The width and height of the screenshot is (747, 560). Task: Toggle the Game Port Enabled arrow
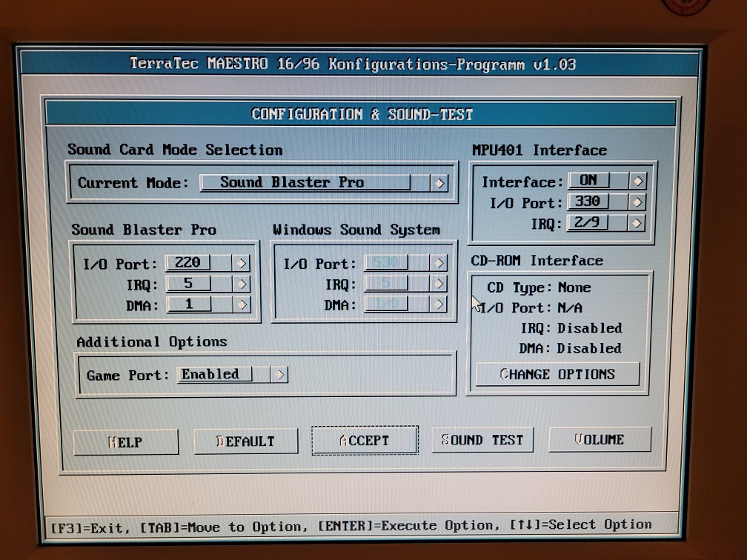(x=279, y=375)
